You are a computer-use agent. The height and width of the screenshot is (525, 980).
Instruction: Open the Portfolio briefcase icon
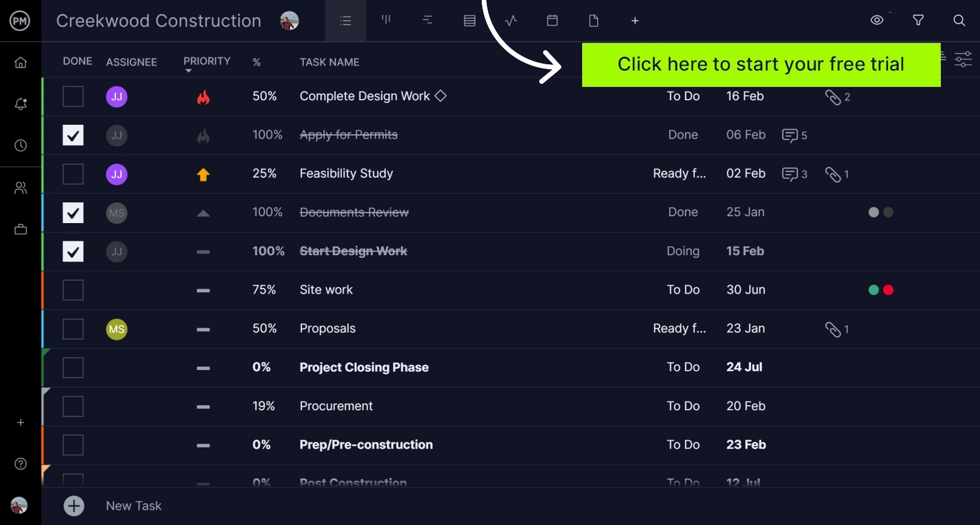click(x=21, y=229)
